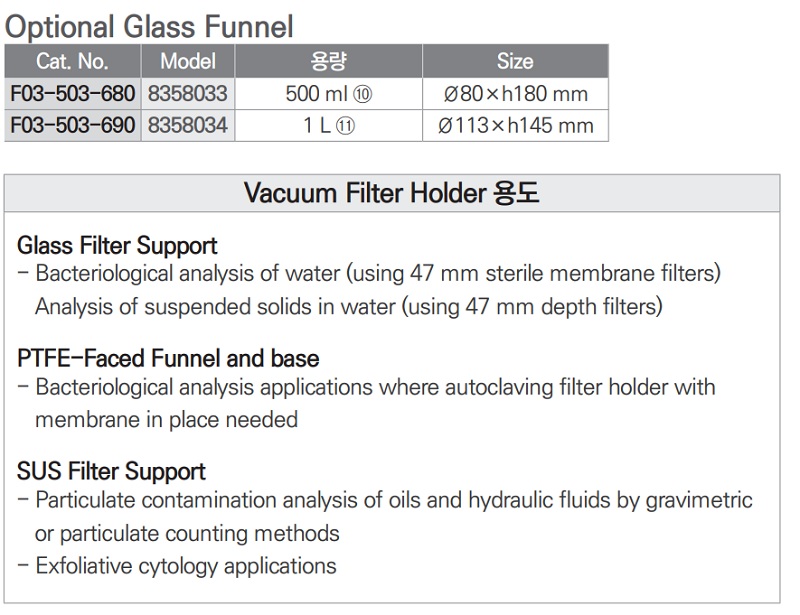The height and width of the screenshot is (615, 800).
Task: Select the Ø80×h180 mm size cell
Action: (x=514, y=94)
